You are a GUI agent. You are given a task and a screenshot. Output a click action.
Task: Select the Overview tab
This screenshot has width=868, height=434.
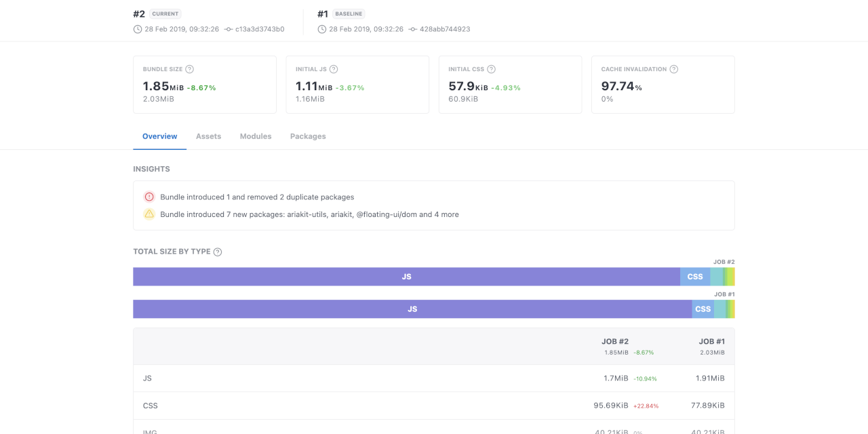(159, 136)
